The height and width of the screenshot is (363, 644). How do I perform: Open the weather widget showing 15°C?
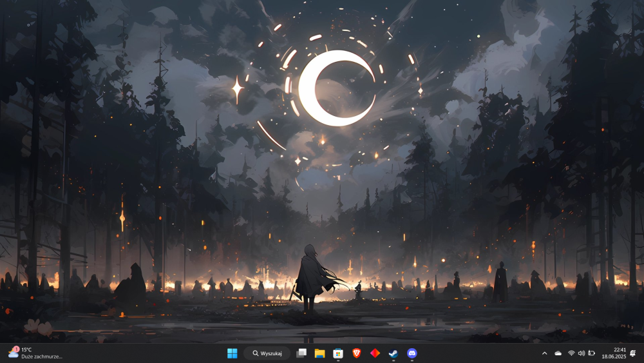35,353
